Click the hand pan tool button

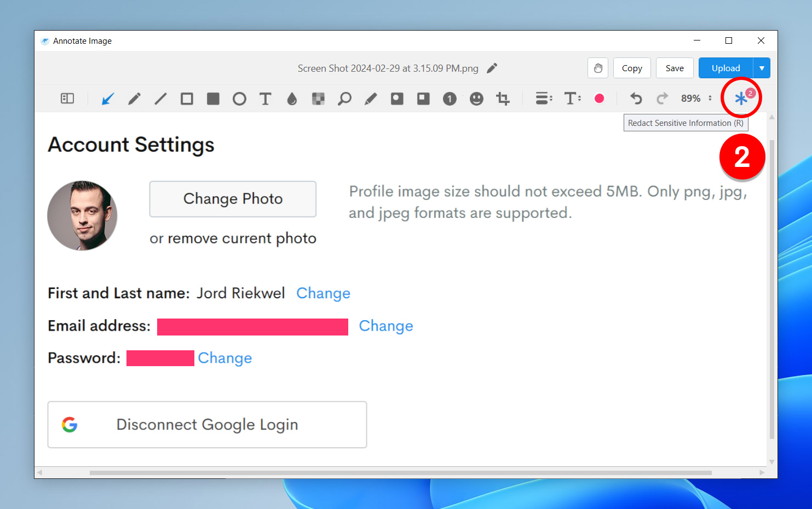(x=598, y=68)
